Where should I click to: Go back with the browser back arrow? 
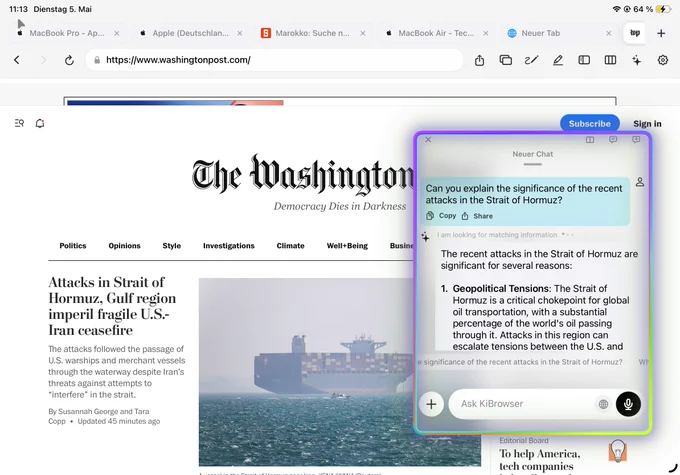point(17,60)
